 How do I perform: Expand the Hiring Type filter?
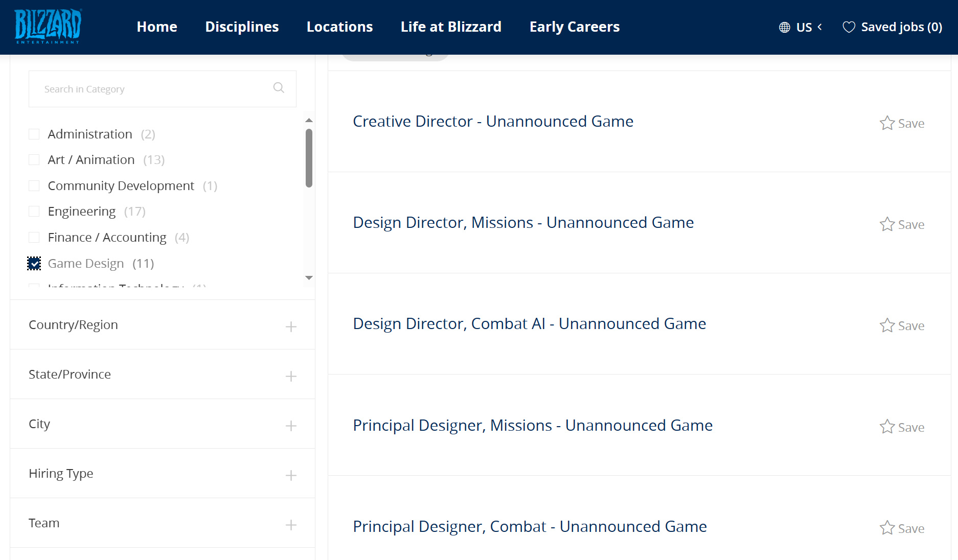[163, 474]
